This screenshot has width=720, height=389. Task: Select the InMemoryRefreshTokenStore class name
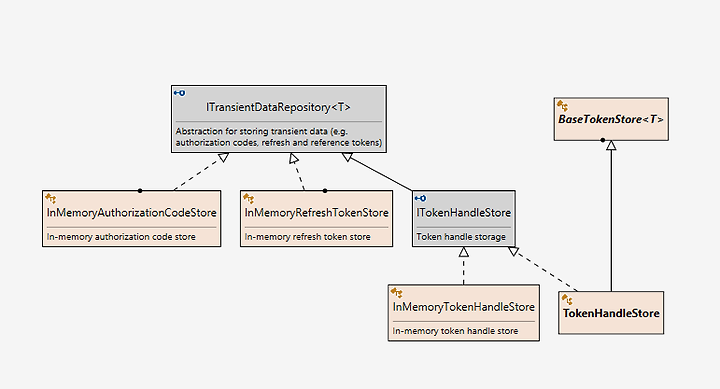point(316,213)
